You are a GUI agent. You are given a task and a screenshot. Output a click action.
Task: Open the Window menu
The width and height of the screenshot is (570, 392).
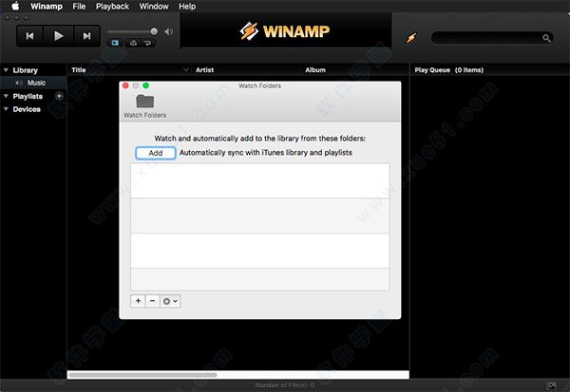154,7
